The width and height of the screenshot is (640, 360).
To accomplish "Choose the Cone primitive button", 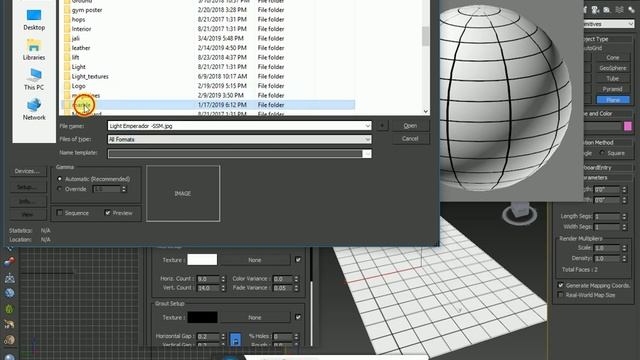I will pos(613,58).
